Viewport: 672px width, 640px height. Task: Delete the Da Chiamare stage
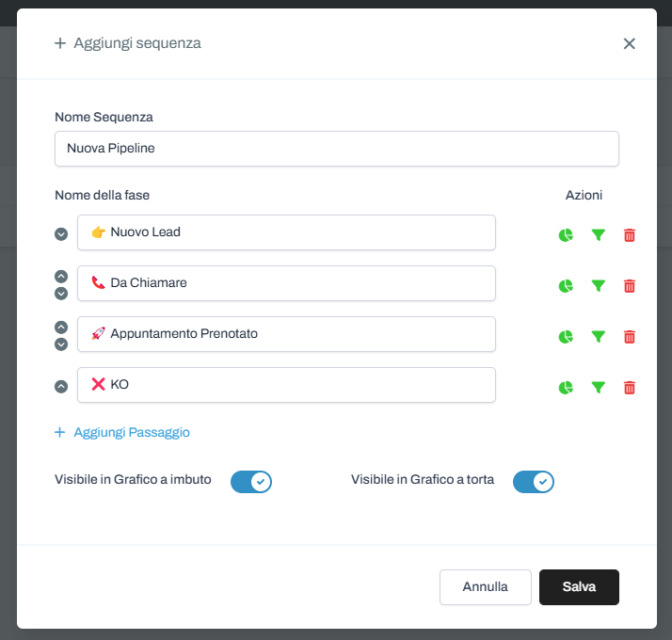pos(630,286)
